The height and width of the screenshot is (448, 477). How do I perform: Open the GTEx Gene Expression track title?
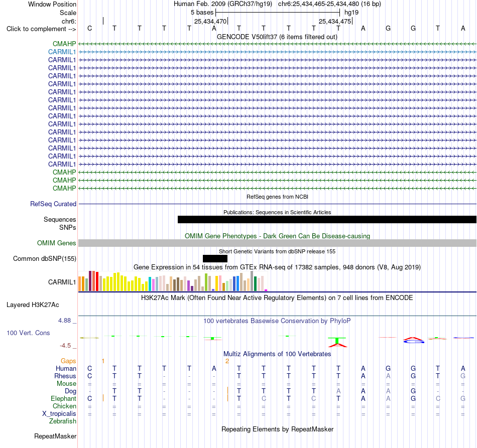(x=277, y=267)
